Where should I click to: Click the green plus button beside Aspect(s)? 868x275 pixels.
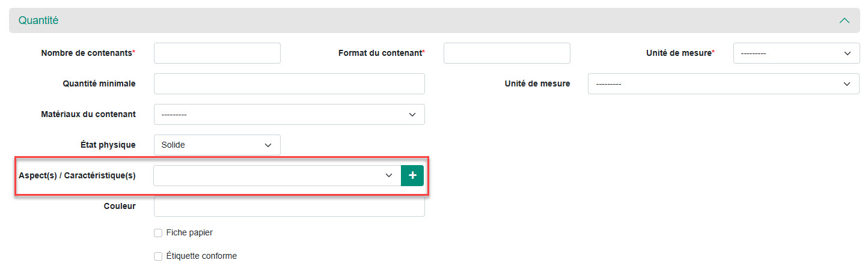click(412, 175)
